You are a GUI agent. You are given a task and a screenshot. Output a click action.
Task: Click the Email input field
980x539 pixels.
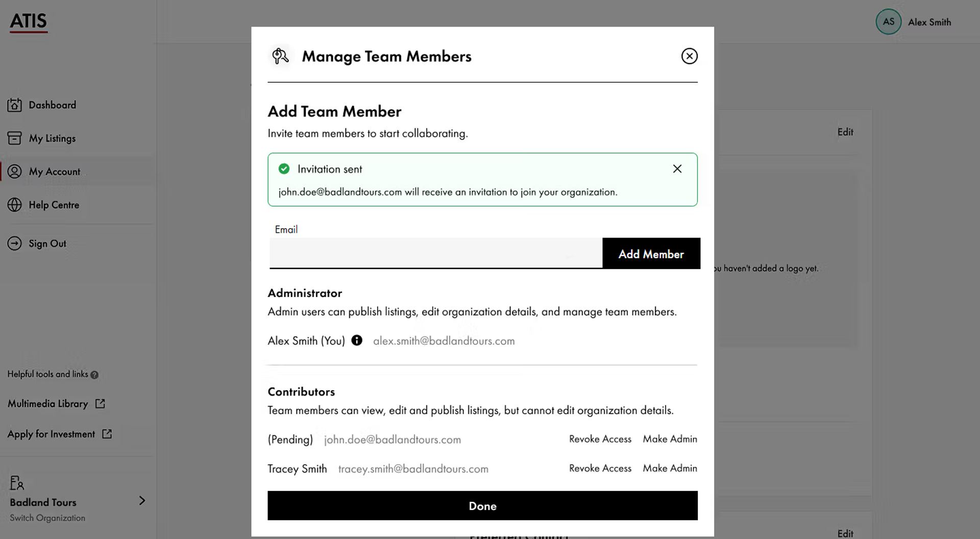click(436, 253)
